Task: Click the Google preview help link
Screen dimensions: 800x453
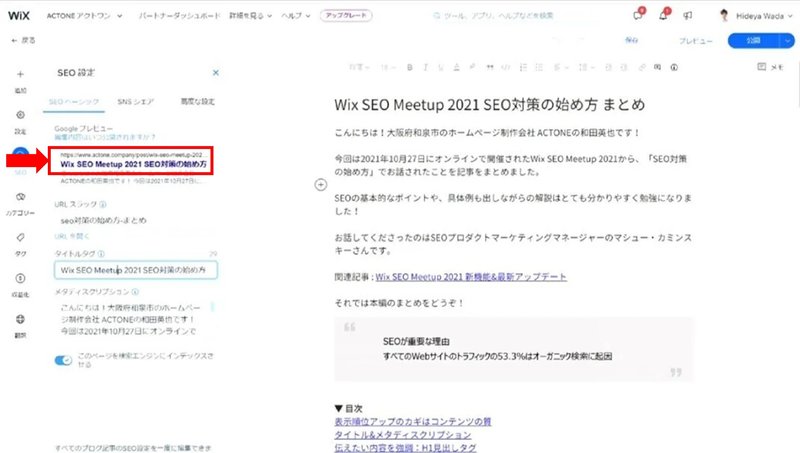Action: point(105,137)
